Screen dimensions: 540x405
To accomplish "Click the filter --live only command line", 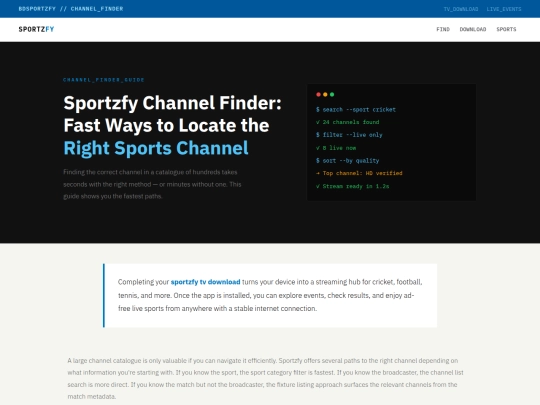I will click(349, 135).
